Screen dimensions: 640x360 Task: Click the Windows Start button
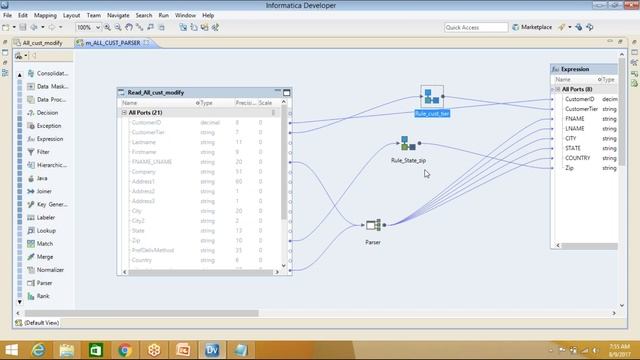click(x=11, y=350)
